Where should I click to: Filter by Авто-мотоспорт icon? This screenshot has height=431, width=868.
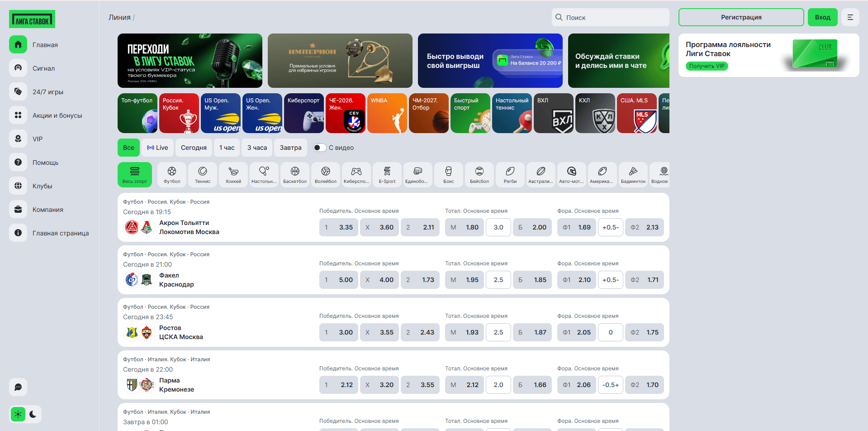pos(572,174)
